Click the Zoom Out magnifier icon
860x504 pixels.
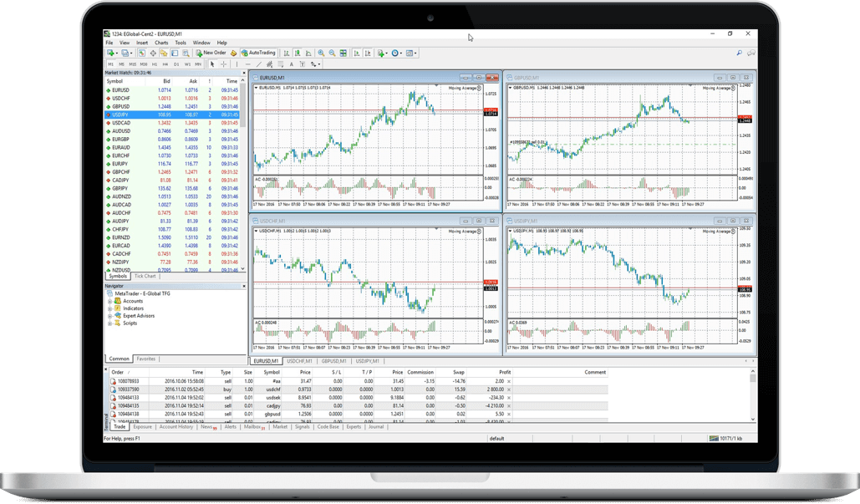point(332,53)
